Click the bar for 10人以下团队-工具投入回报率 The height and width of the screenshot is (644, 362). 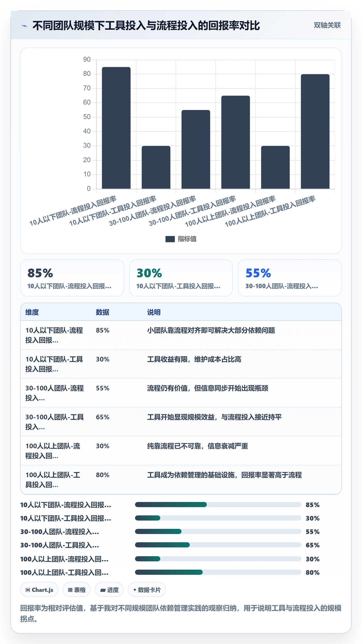[x=156, y=167]
